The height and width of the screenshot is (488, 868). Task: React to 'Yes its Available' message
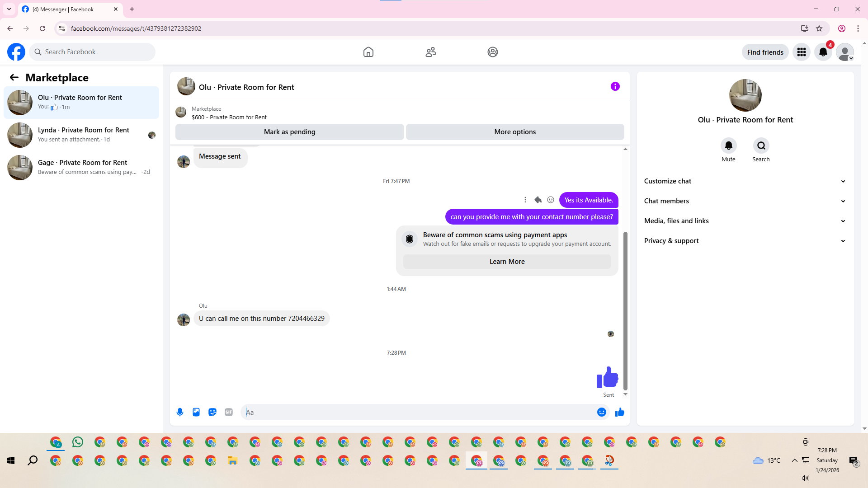pos(551,200)
